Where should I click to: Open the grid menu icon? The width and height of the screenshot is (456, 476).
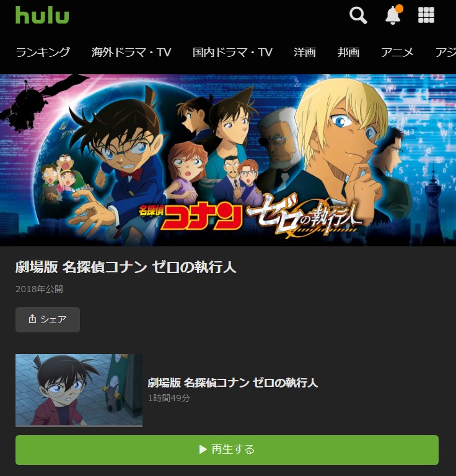[426, 15]
